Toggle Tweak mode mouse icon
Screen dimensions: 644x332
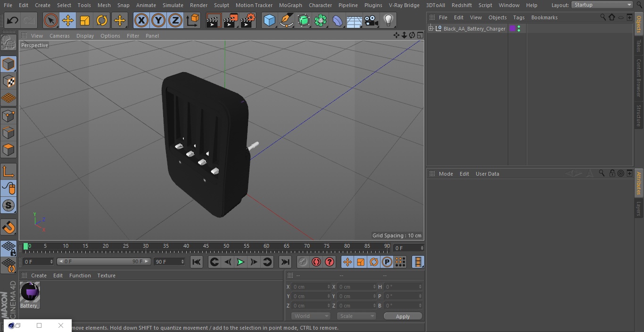pos(8,188)
